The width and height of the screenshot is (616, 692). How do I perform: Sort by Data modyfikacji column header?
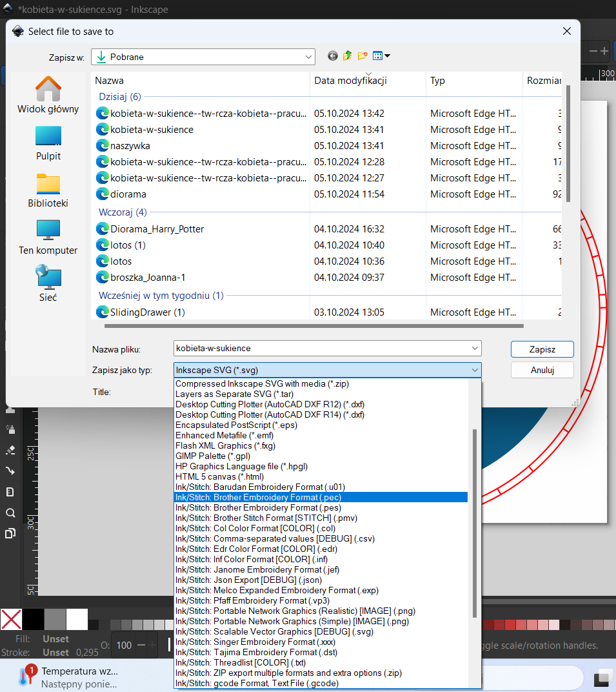coord(368,81)
